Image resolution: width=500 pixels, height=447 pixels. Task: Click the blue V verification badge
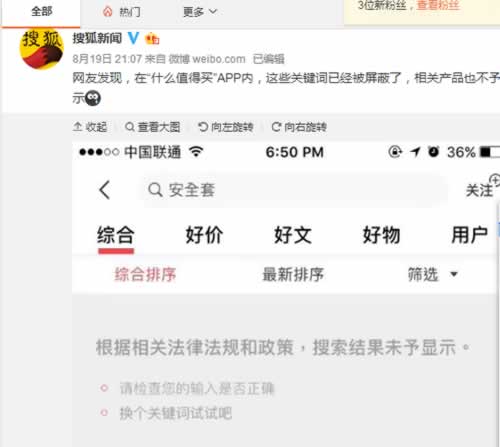(134, 38)
